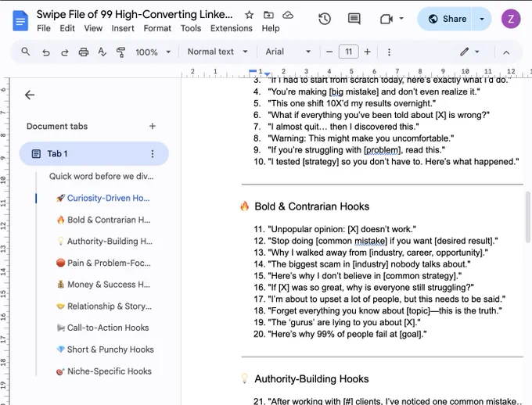Click the Document tabs panel title
532x405 pixels.
57,126
